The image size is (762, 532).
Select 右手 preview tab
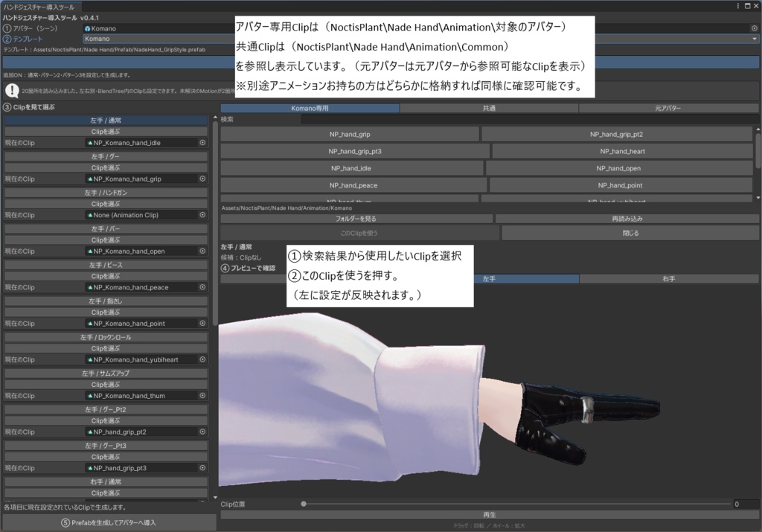(x=669, y=279)
